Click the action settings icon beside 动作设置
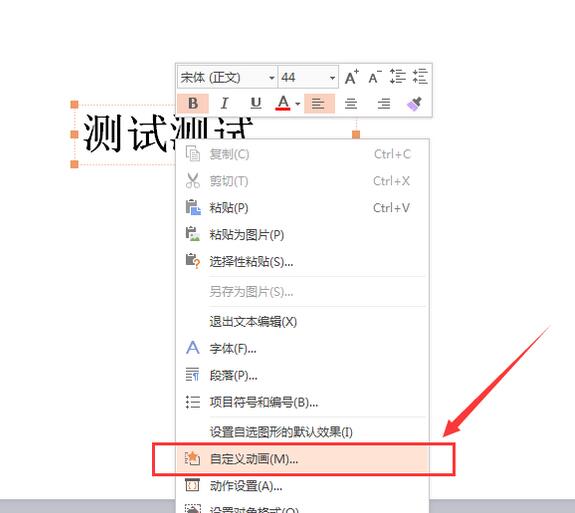 (192, 485)
